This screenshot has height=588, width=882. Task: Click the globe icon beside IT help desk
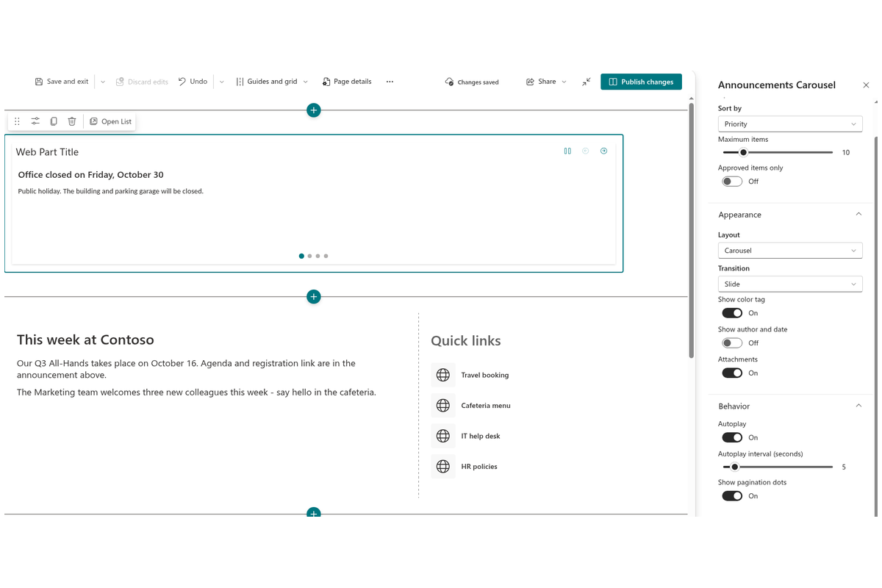pos(443,436)
